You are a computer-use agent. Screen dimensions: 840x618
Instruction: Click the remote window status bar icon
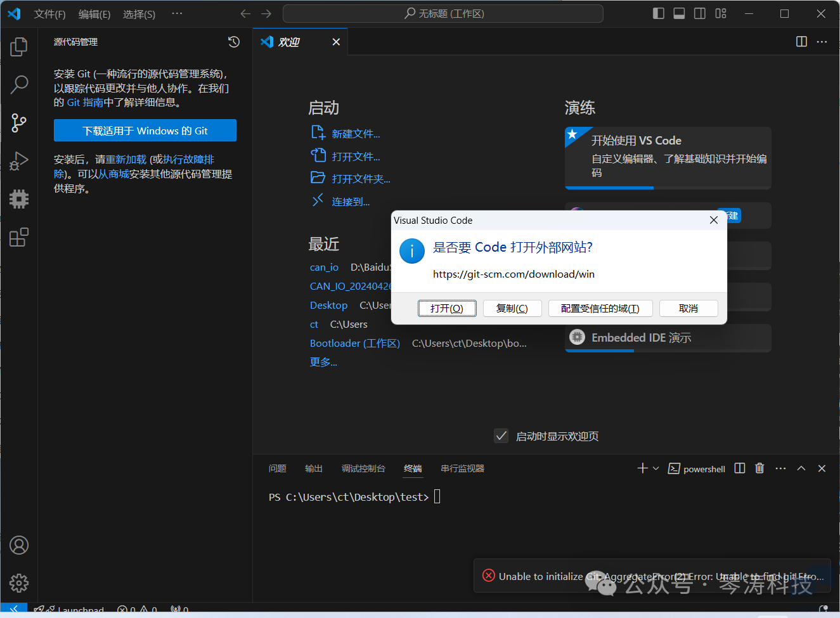pyautogui.click(x=13, y=610)
